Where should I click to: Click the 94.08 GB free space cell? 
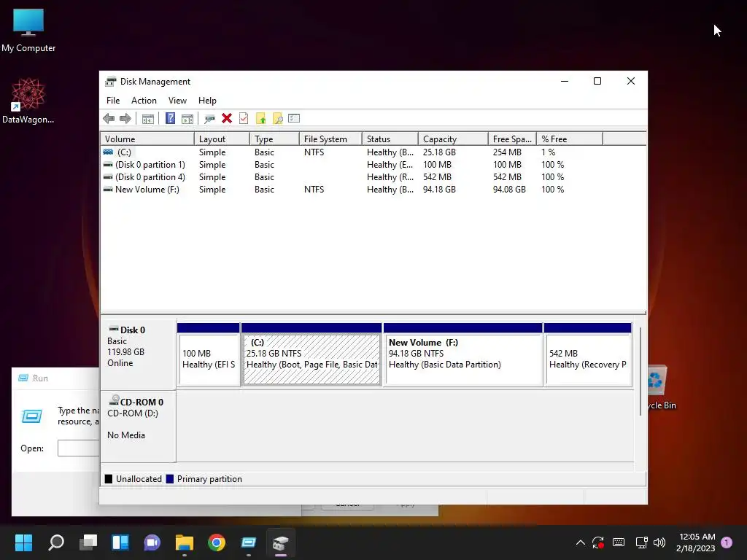tap(509, 190)
